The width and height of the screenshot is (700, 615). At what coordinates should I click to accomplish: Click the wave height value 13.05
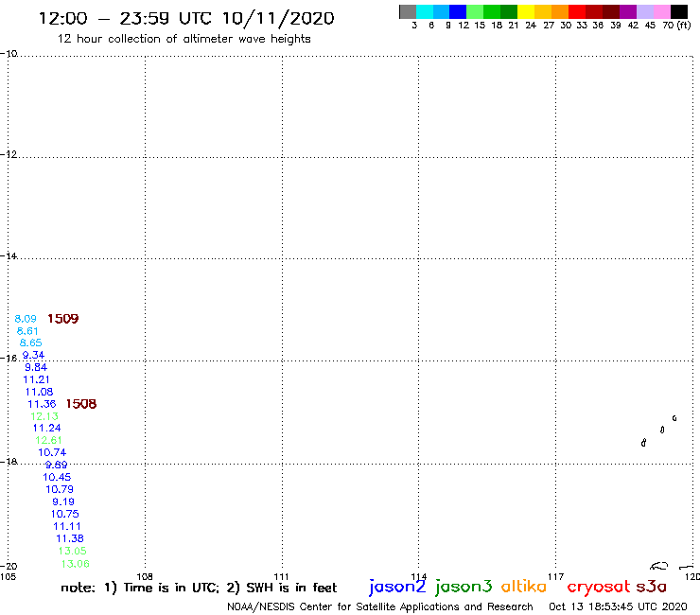point(72,551)
